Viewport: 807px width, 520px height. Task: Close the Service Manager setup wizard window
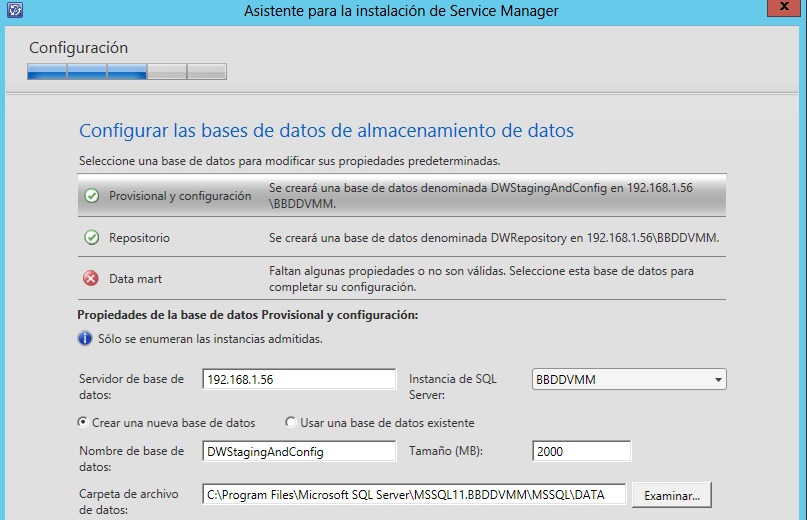click(x=788, y=9)
